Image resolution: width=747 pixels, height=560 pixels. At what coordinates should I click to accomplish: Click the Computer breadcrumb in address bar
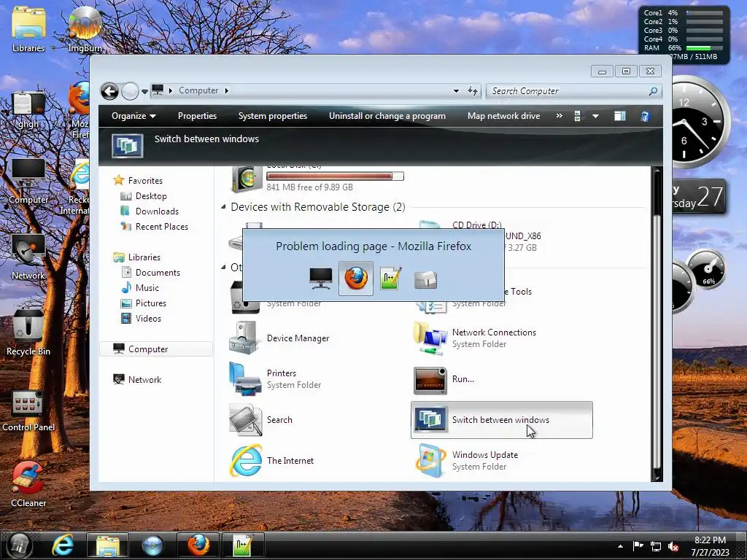pyautogui.click(x=198, y=90)
